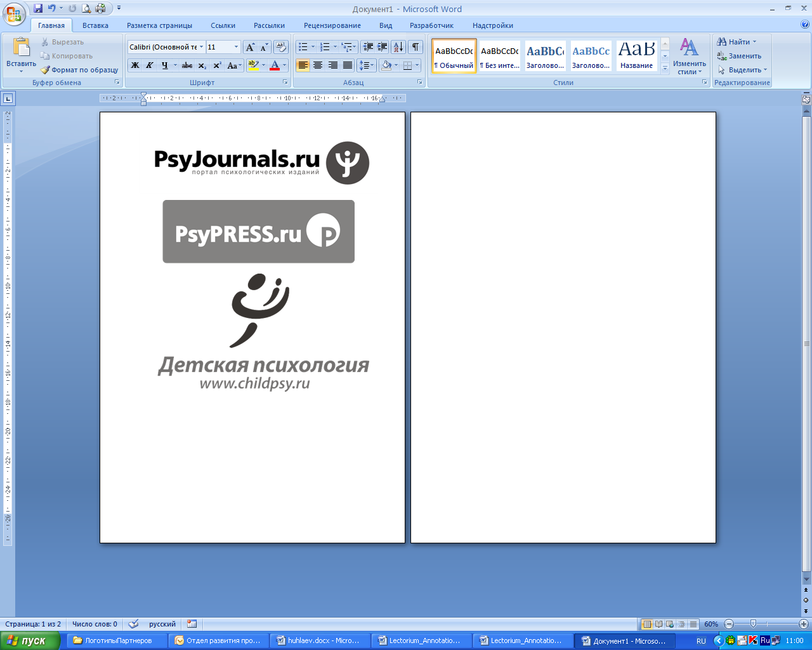Viewport: 812px width, 650px height.
Task: Clear formatting icon in font group
Action: (x=281, y=47)
